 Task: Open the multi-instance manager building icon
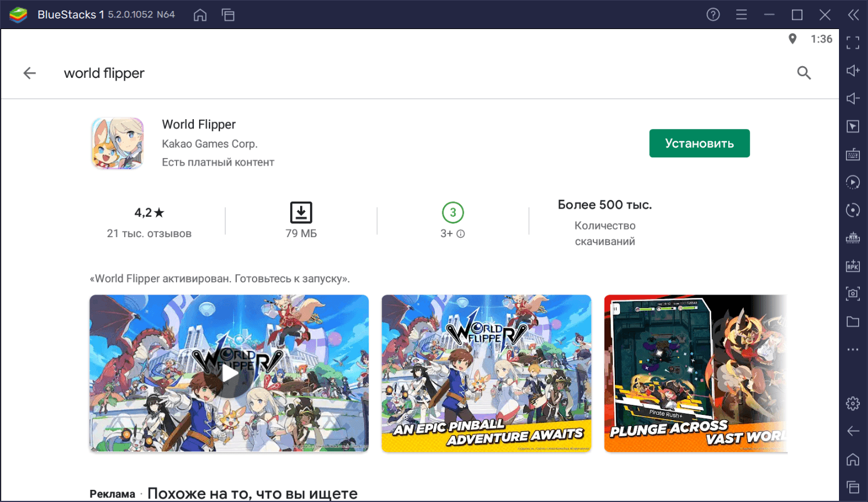pos(853,238)
